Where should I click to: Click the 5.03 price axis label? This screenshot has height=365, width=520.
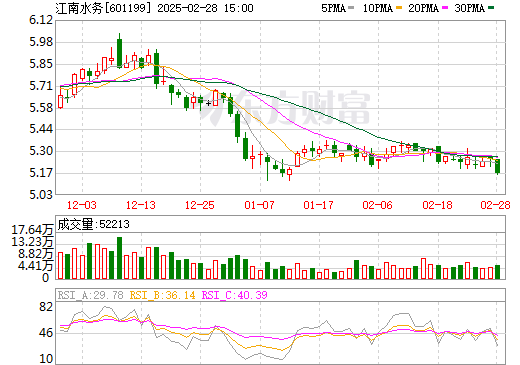pos(41,194)
